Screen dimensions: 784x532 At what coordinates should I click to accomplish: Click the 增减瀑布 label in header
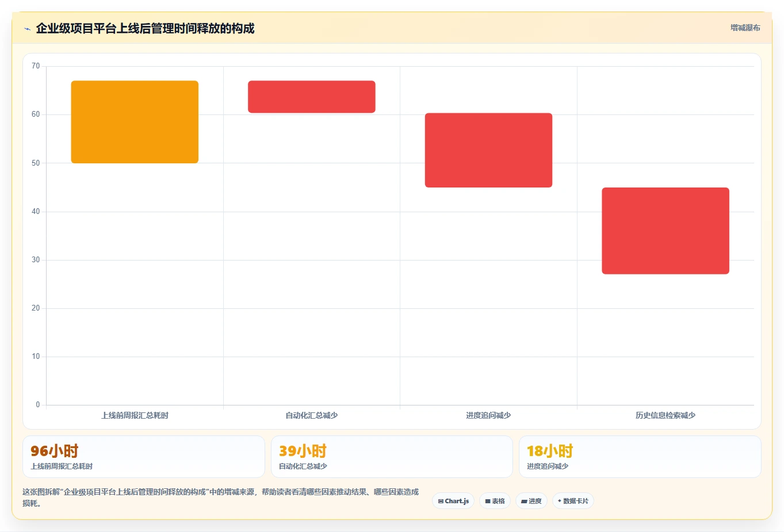coord(745,28)
